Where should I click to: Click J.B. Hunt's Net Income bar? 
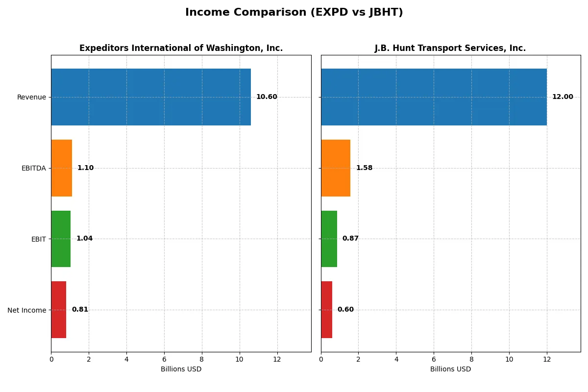[x=326, y=310]
